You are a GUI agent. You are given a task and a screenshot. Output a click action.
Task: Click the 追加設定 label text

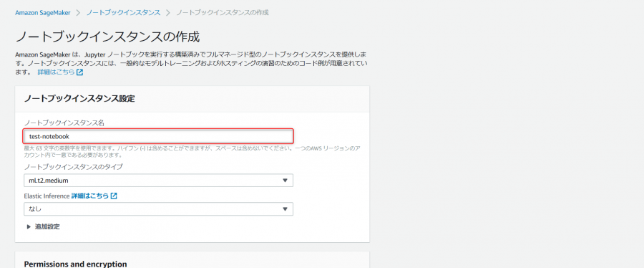pos(48,227)
